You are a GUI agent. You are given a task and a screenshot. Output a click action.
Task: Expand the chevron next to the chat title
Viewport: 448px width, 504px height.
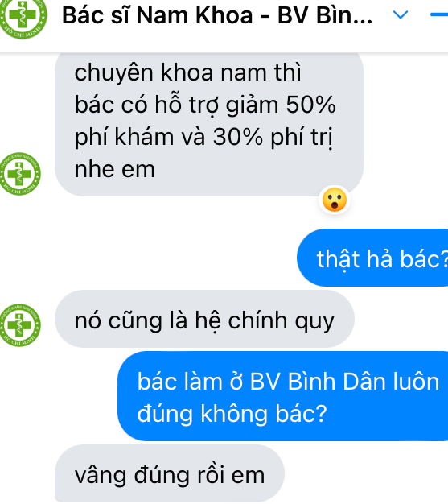tap(401, 14)
